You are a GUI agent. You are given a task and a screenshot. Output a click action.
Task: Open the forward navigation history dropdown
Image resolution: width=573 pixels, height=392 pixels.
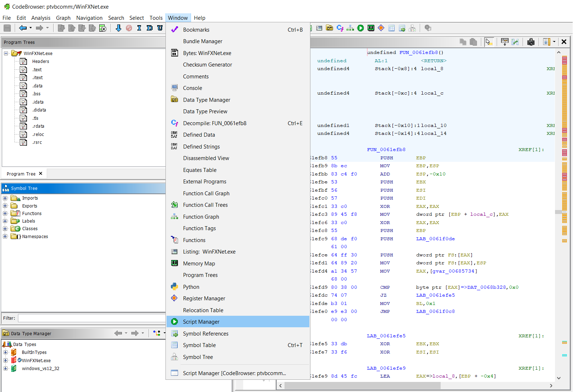(47, 28)
